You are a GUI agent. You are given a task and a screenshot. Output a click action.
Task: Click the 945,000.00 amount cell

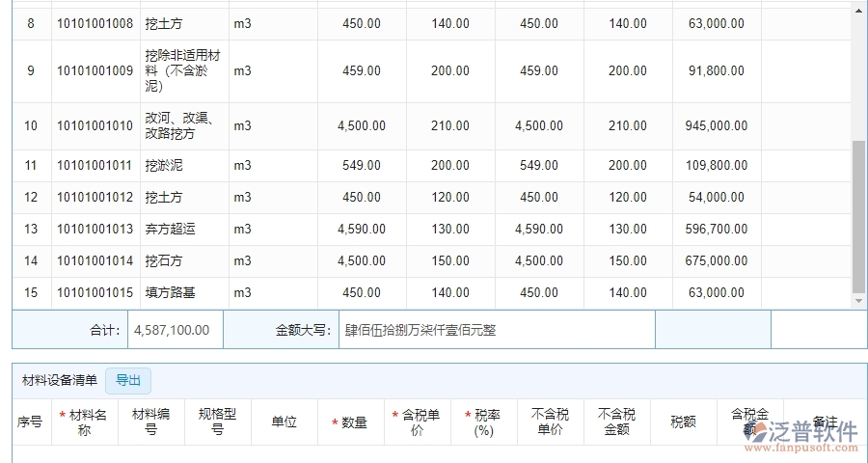click(717, 125)
